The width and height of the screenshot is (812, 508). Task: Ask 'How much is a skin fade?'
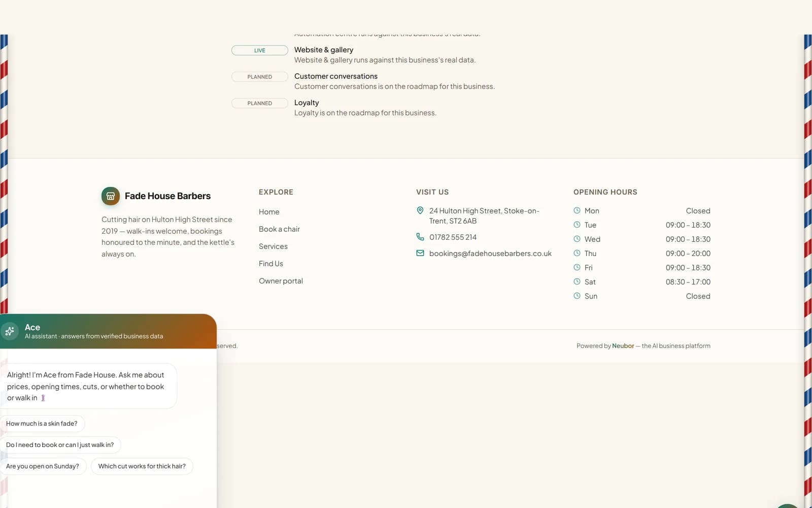(42, 424)
